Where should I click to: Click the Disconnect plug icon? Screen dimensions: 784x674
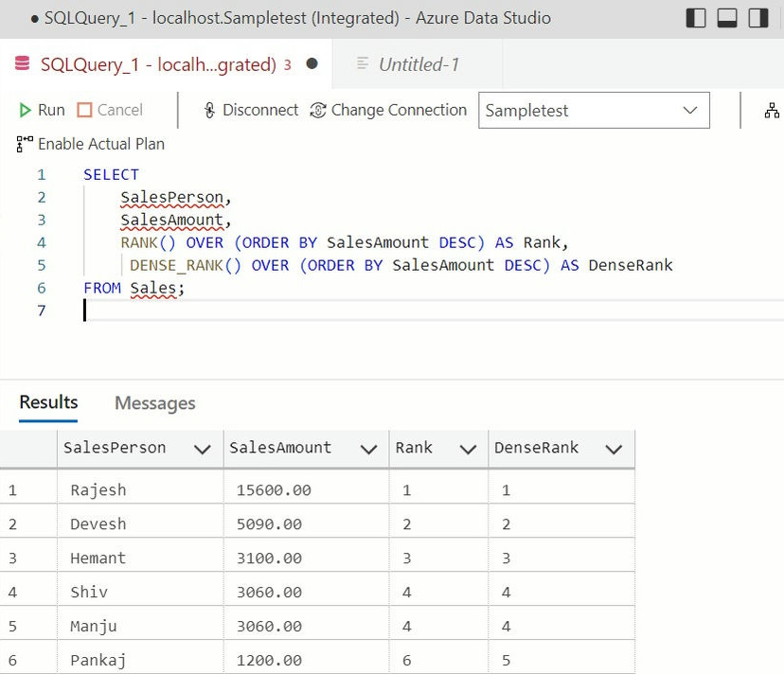coord(209,110)
